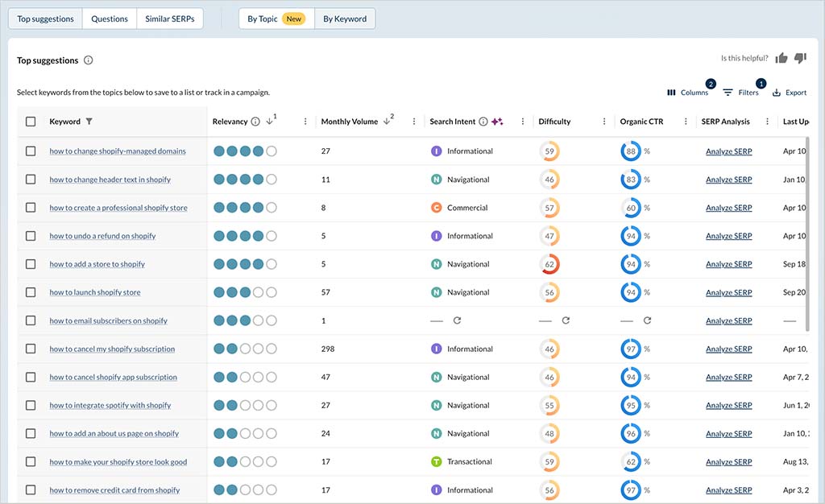The height and width of the screenshot is (504, 825).
Task: Select the By Keyword view
Action: pos(345,19)
